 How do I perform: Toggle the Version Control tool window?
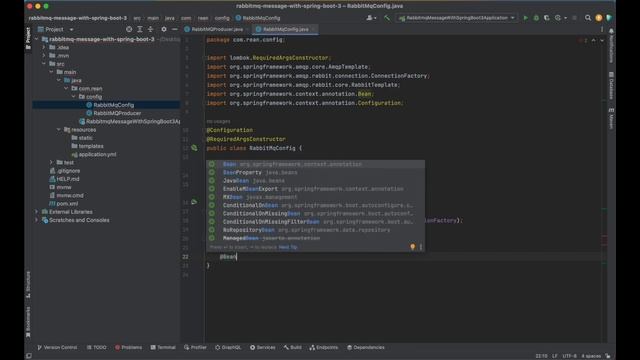point(57,347)
